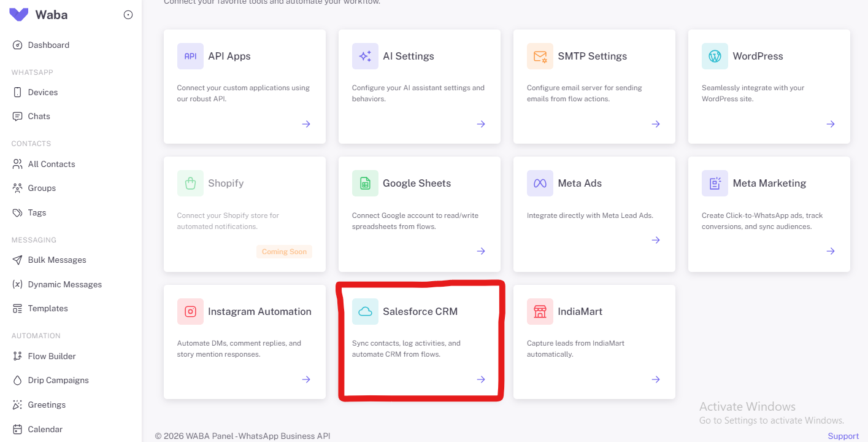Open Instagram Automation via its arrow
868x442 pixels.
[306, 379]
